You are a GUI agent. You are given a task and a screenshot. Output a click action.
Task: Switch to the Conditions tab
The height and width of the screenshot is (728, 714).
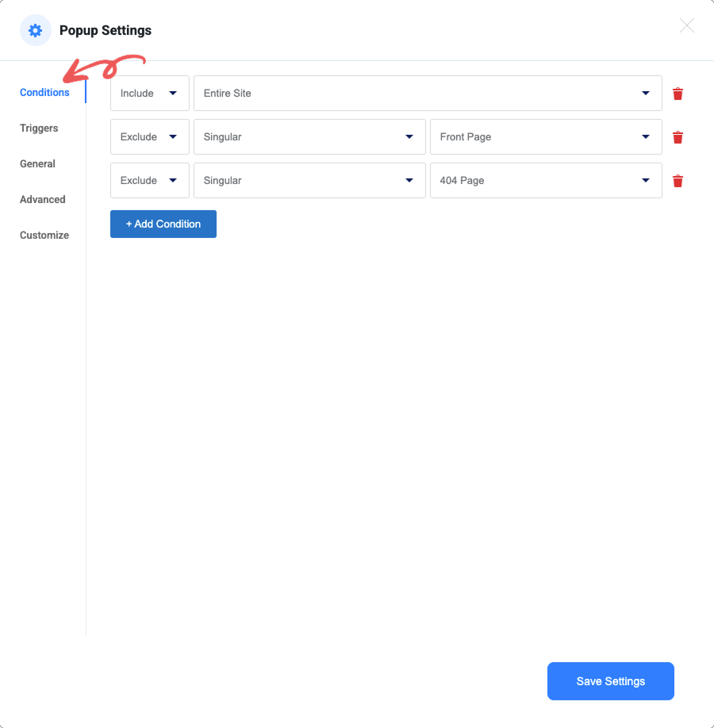[44, 93]
